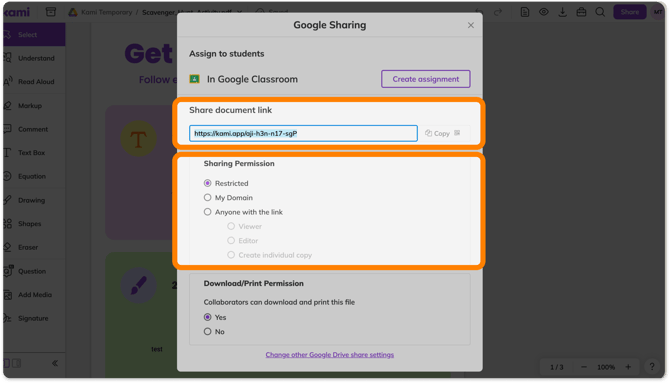Open the search magnifier icon
Screen dimensions: 670x383
coord(600,12)
